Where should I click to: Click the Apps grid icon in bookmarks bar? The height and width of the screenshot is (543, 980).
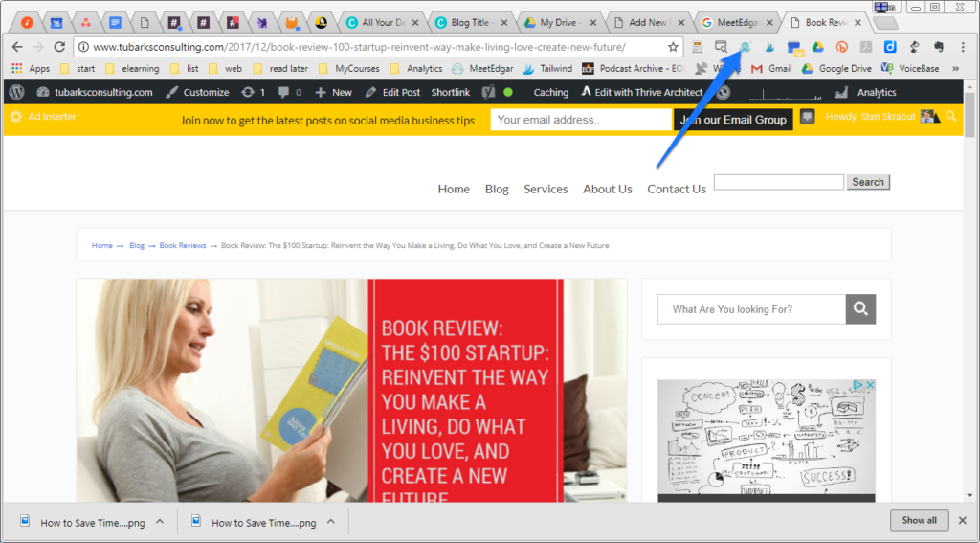tap(16, 69)
